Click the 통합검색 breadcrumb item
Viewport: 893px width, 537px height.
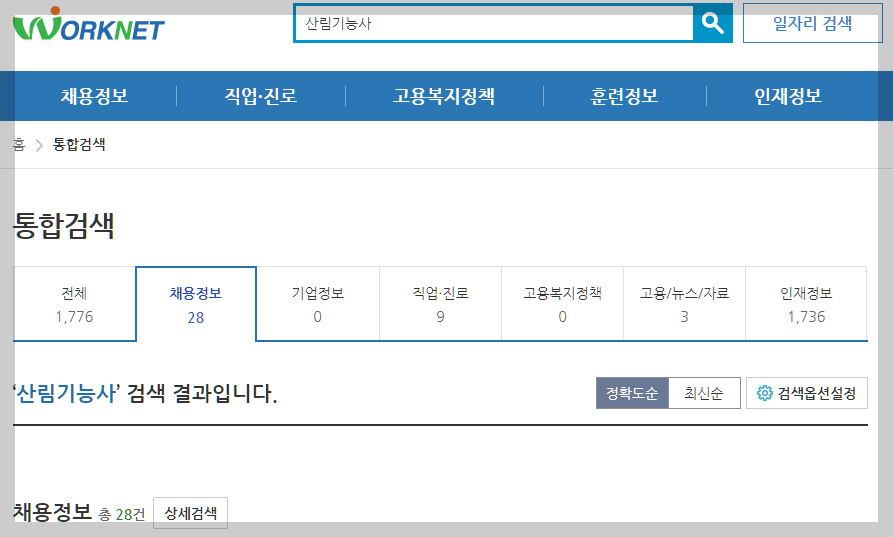click(79, 145)
